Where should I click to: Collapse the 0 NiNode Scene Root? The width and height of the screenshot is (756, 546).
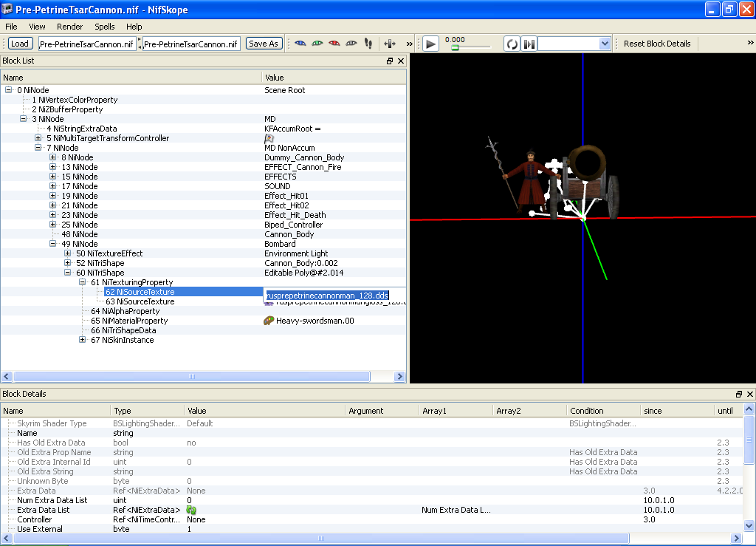point(9,89)
